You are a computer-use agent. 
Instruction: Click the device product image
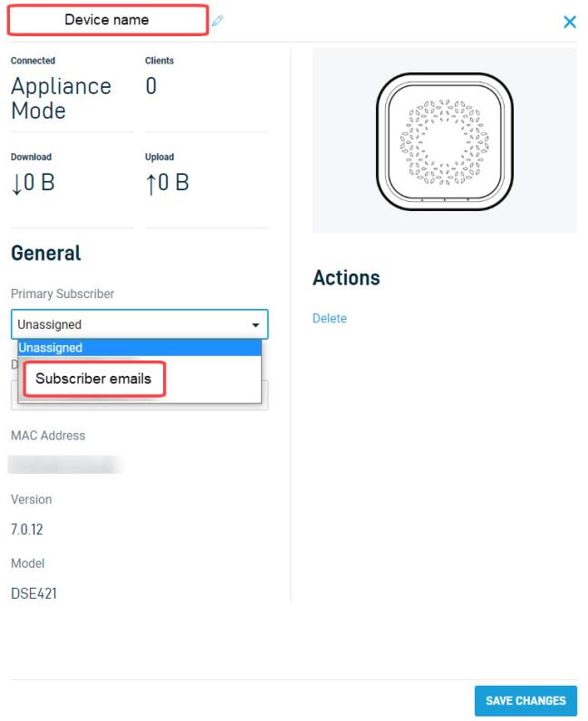(445, 140)
